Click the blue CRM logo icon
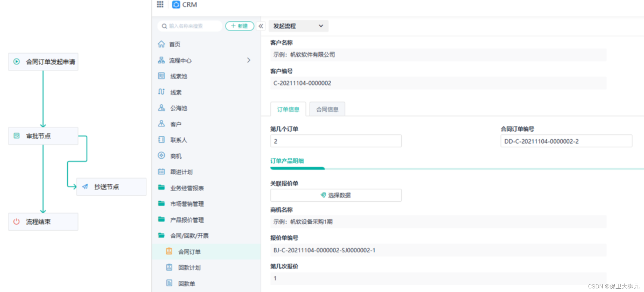This screenshot has width=644, height=292. click(176, 4)
